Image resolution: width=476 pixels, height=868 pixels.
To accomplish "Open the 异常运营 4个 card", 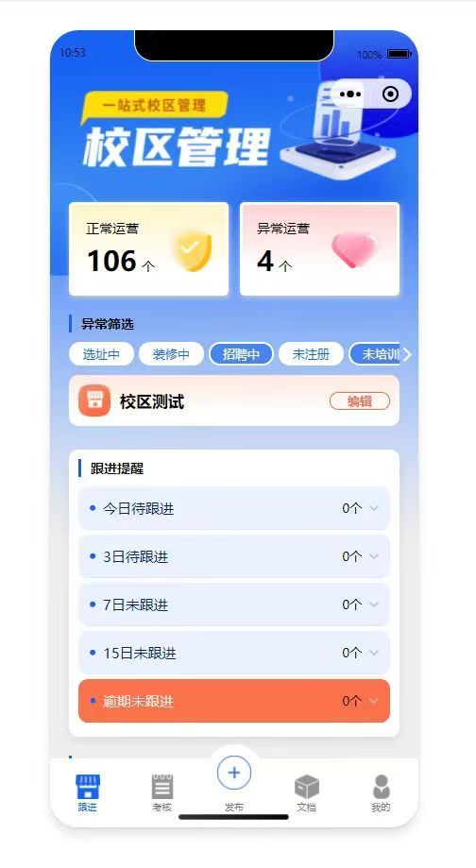I will pos(319,249).
